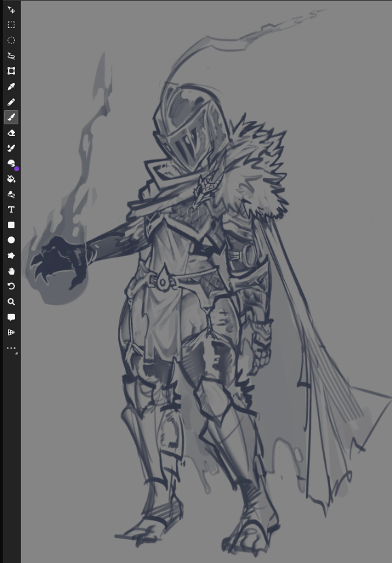This screenshot has height=563, width=392.
Task: Select the Elliptical Marquee tool
Action: tap(11, 40)
